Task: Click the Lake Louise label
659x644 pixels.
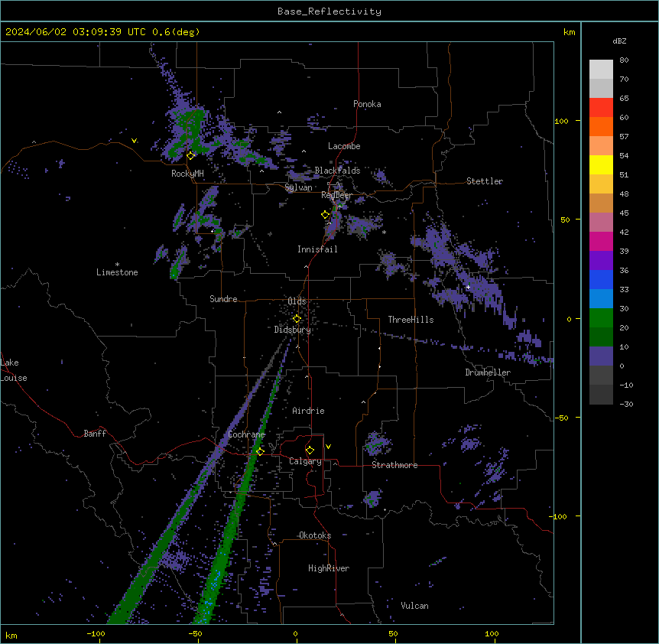Action: (x=14, y=370)
